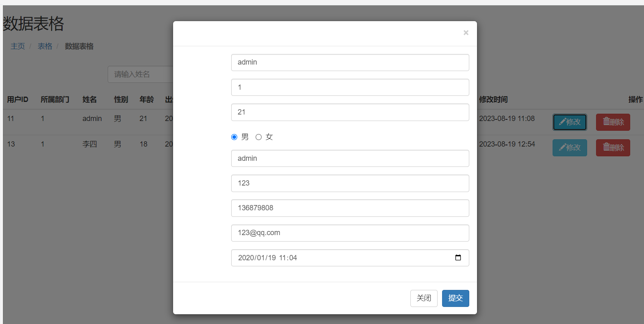Click user ID cell 13
The height and width of the screenshot is (324, 644).
coord(11,144)
